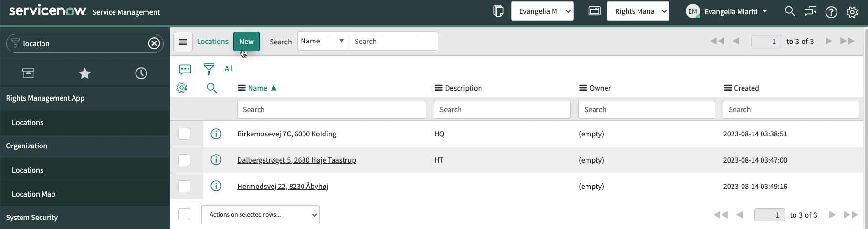Click the column search magnifier icon
868x229 pixels.
pos(212,88)
